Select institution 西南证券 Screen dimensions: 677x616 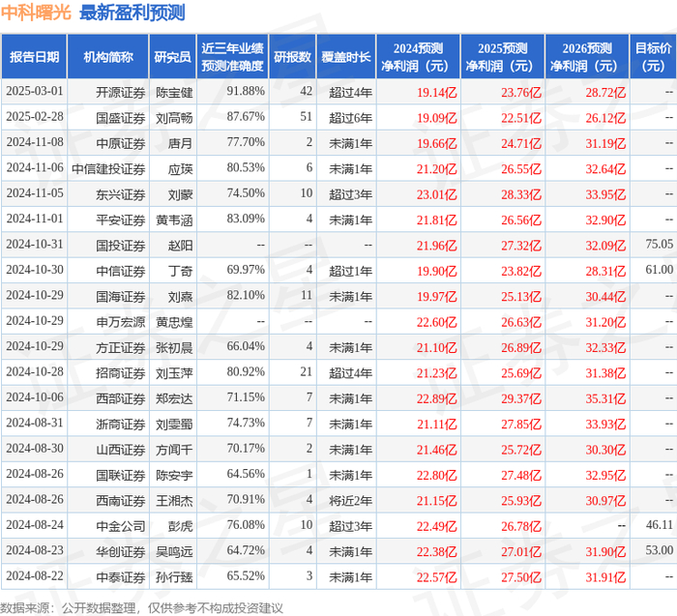coord(121,500)
